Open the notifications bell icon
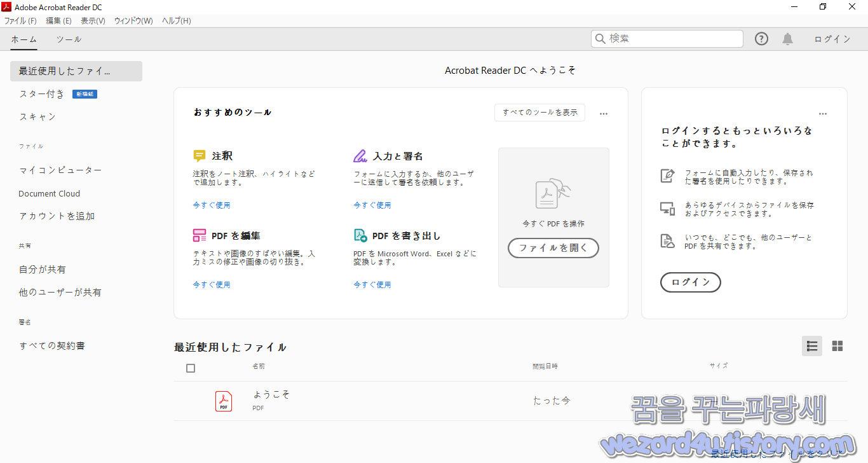 point(787,39)
